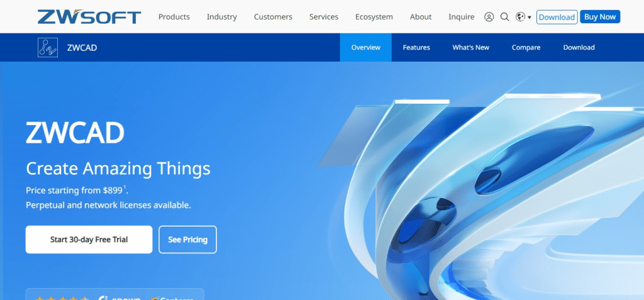Open the Compare tab

pyautogui.click(x=526, y=47)
